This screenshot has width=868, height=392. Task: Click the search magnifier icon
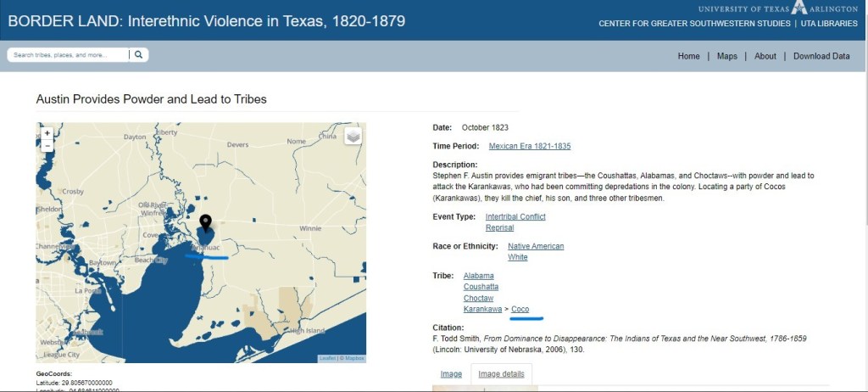(x=139, y=55)
